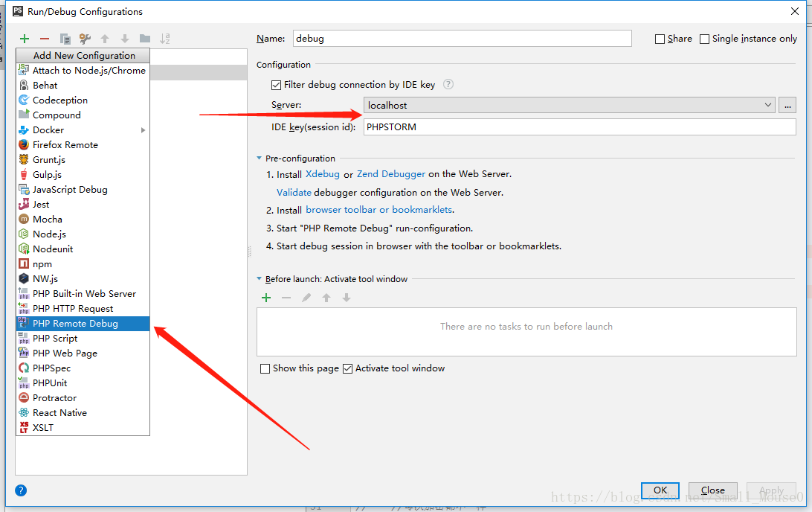Select JavaScript Debug configuration type

coord(83,190)
